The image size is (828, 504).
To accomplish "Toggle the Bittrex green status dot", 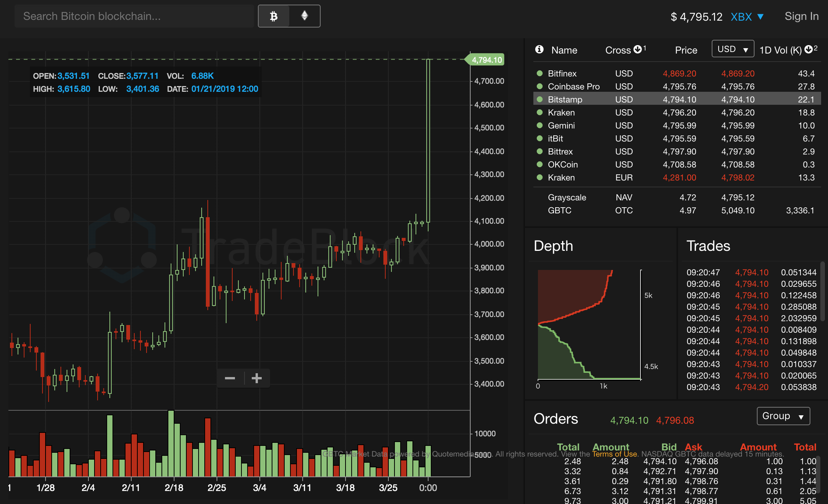I will click(x=540, y=151).
